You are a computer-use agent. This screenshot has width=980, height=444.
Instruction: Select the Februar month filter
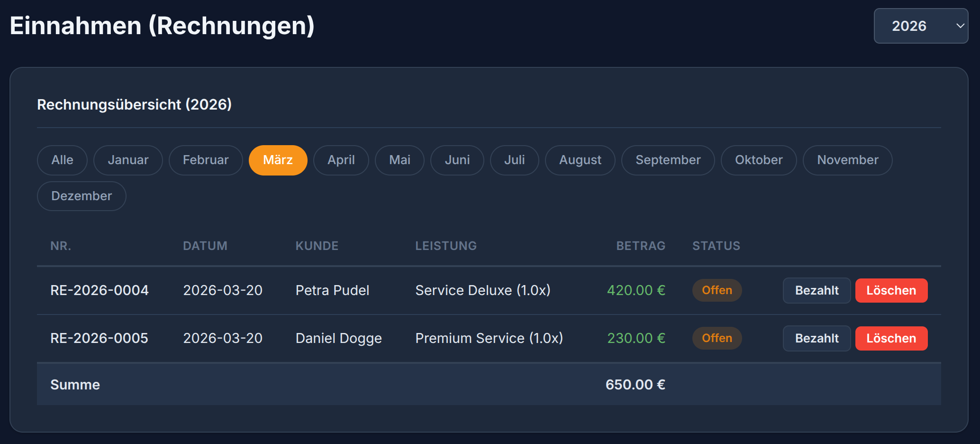point(206,160)
